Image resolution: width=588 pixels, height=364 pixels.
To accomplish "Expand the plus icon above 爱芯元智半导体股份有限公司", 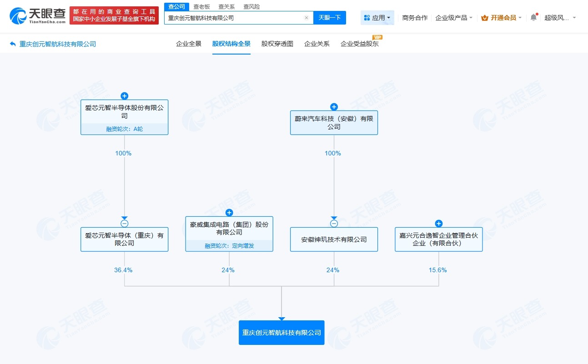I will [124, 95].
